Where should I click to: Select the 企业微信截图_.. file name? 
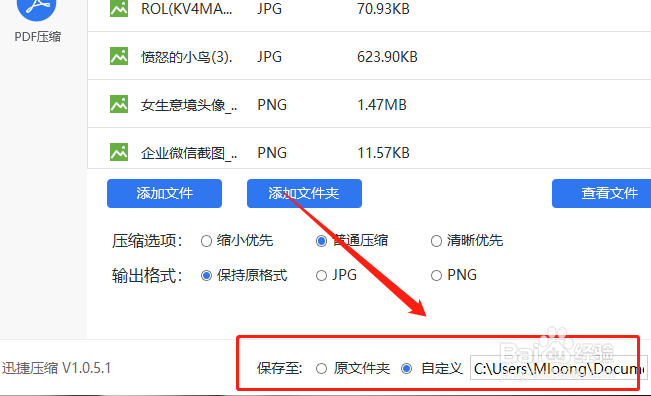189,153
